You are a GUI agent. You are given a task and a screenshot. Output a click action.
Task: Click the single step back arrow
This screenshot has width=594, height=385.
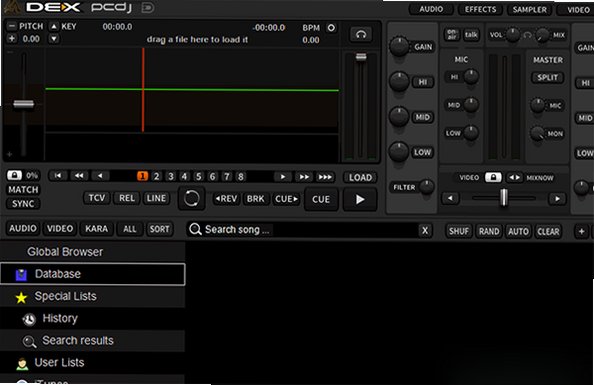tap(100, 176)
